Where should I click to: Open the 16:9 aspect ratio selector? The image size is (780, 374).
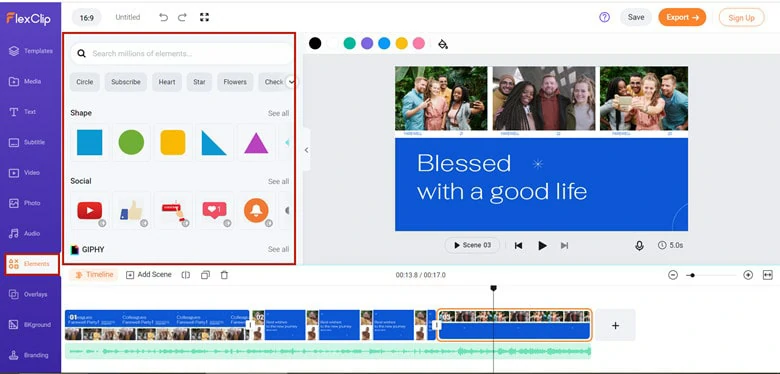87,17
